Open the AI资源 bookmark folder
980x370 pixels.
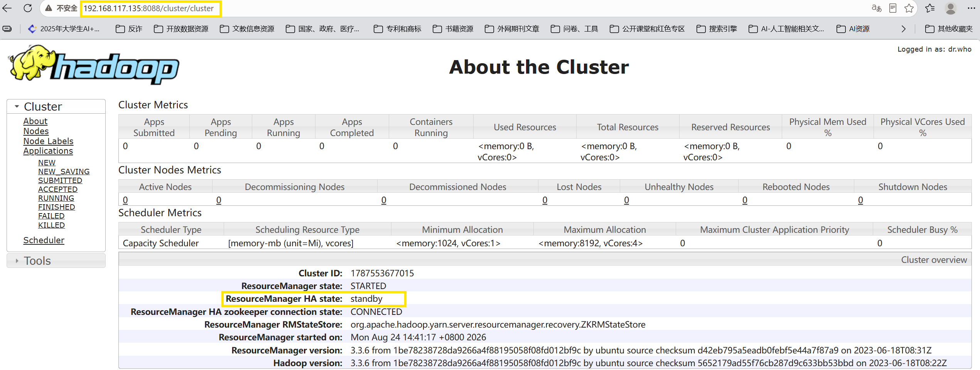[853, 29]
